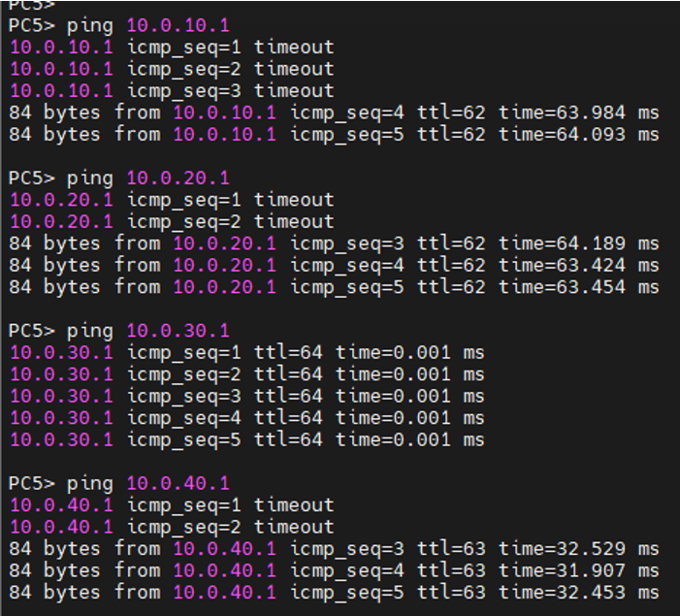The image size is (680, 616).
Task: Click the 10.0.40.1 icmp_seq=2 timeout line
Action: click(172, 527)
